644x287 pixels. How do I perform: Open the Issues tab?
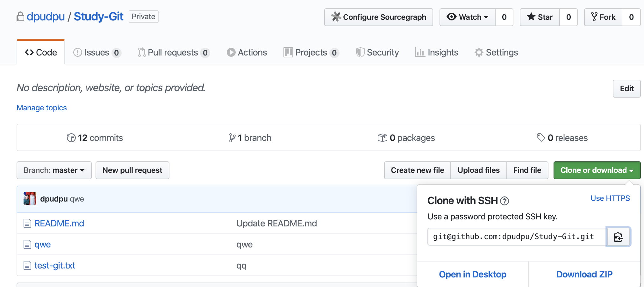[x=97, y=53]
